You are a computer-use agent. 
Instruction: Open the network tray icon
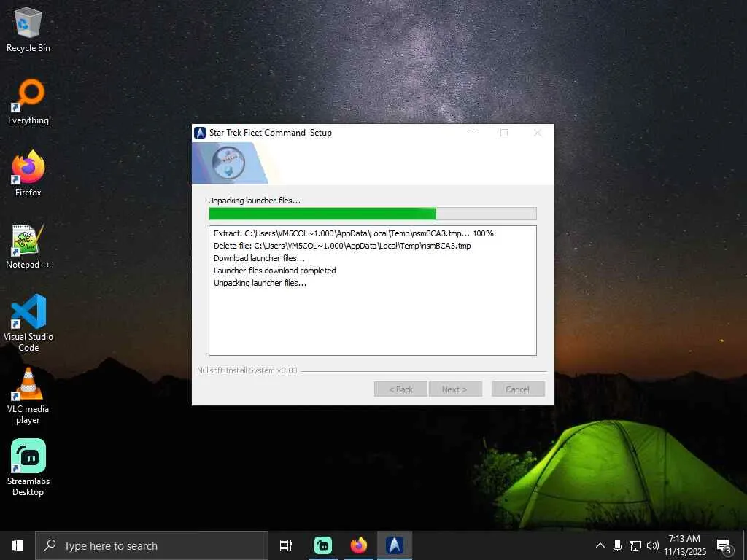pyautogui.click(x=635, y=545)
